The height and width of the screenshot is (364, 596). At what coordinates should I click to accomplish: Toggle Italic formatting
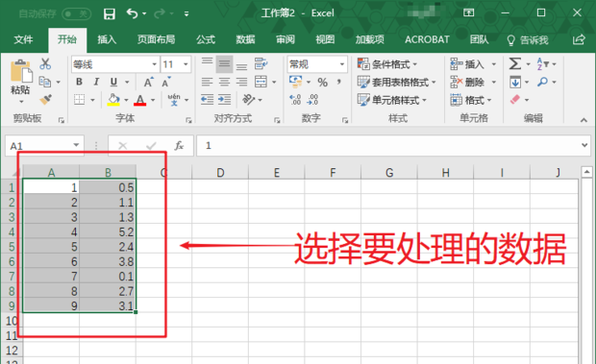[96, 82]
